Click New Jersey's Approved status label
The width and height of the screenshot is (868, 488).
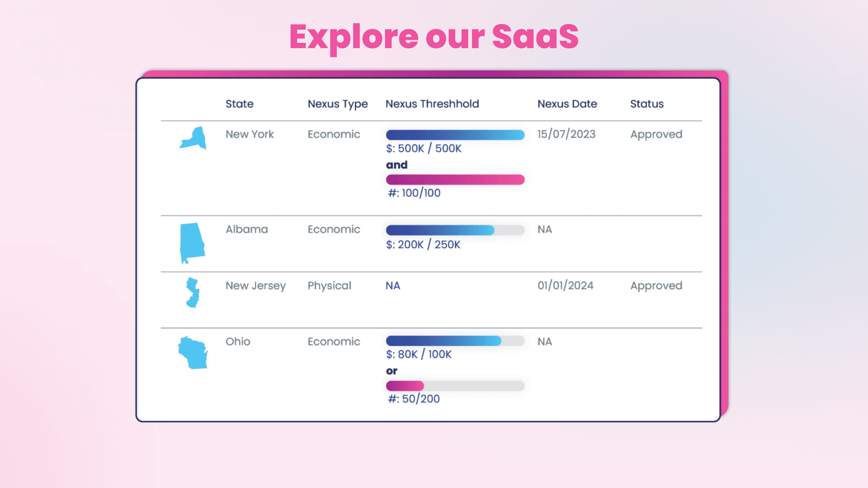(656, 286)
